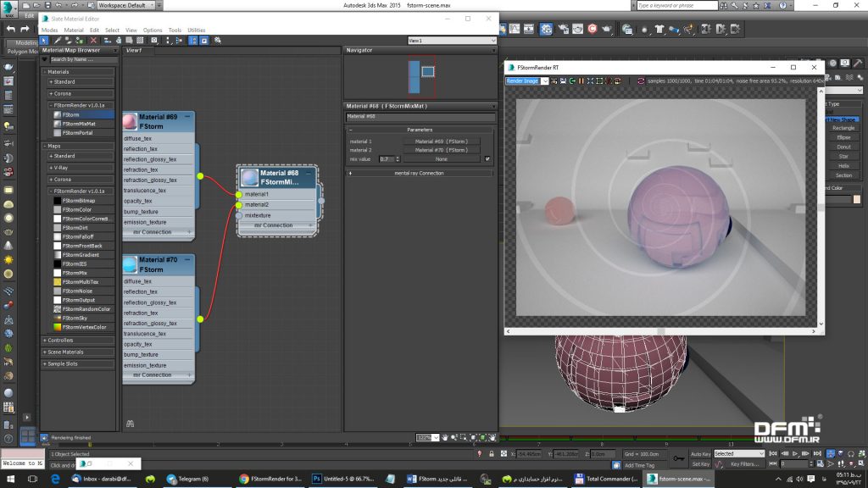Click the mix value spinner arrows
868x488 pixels.
pos(398,159)
